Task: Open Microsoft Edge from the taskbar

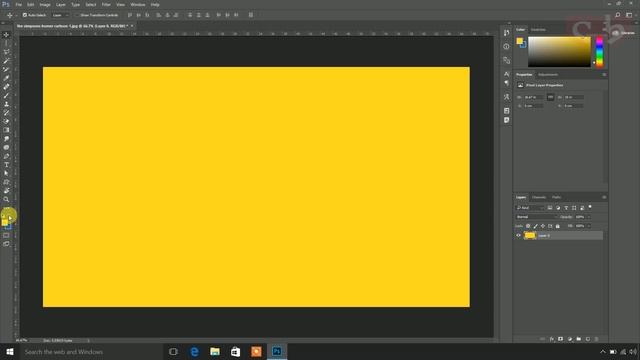Action: [194, 351]
